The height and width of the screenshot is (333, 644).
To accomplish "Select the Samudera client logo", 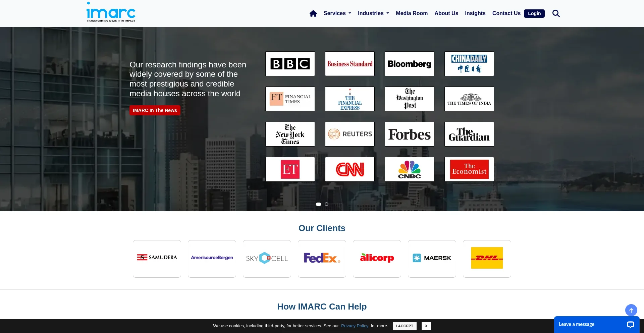I will [157, 259].
